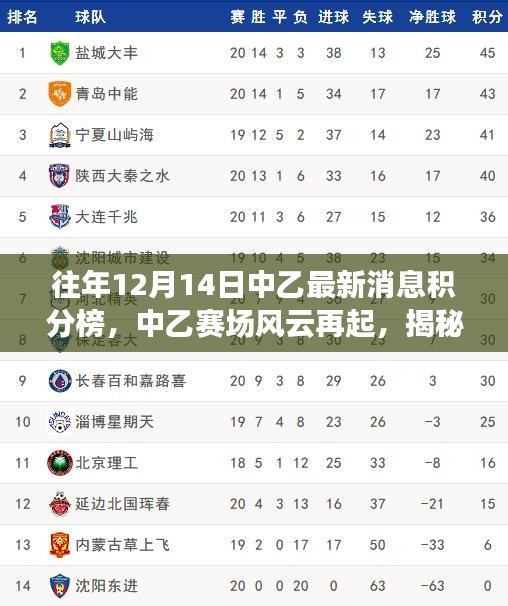Open the 盐城大丰 team name link
Viewport: 508px width, 606px height.
tap(106, 53)
